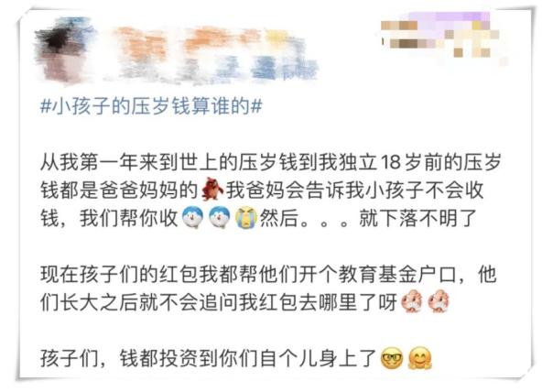Click the first Doraemon emoji
Screen dimensions: 542x392
(x=192, y=219)
